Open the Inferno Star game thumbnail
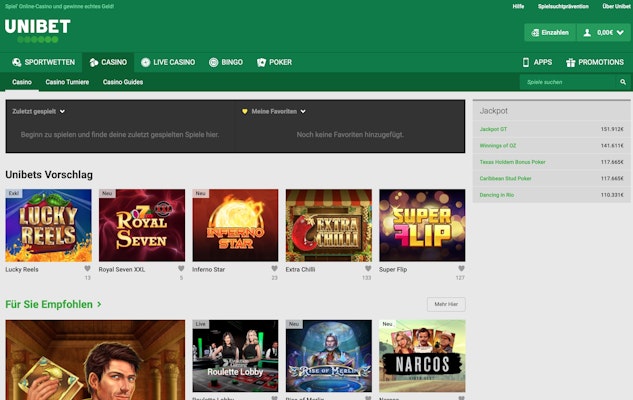633x400 pixels. (235, 225)
